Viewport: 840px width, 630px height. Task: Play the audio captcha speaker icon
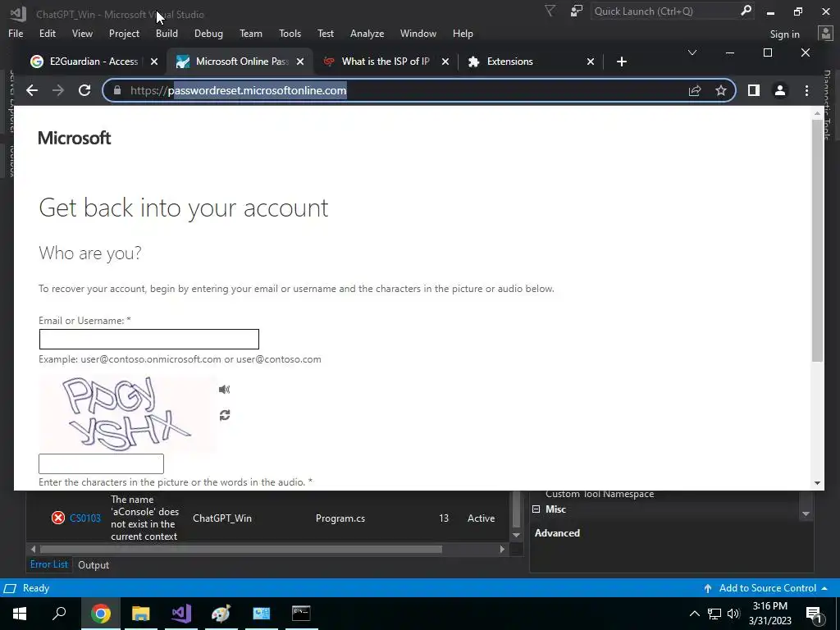(x=225, y=390)
